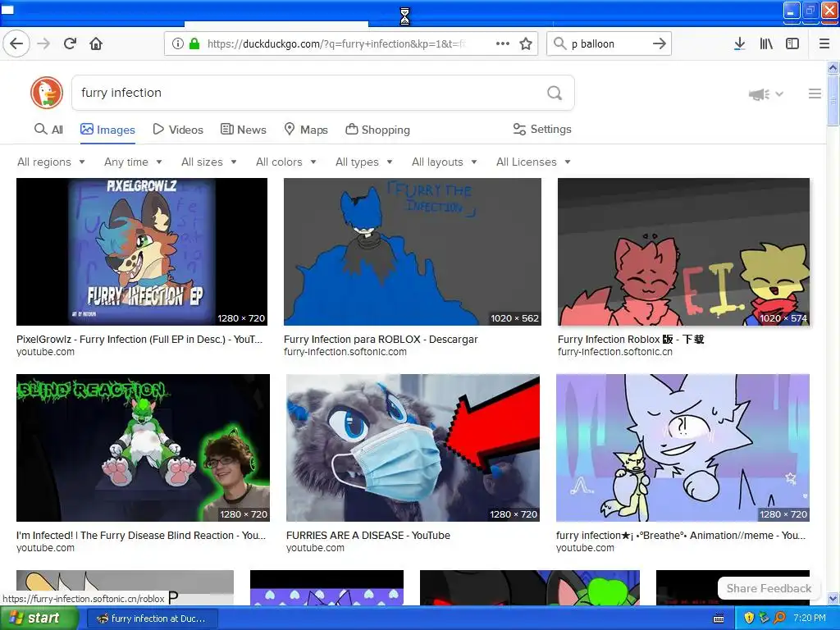This screenshot has width=840, height=630.
Task: Open the masked fursuit thumbnail
Action: click(x=413, y=448)
